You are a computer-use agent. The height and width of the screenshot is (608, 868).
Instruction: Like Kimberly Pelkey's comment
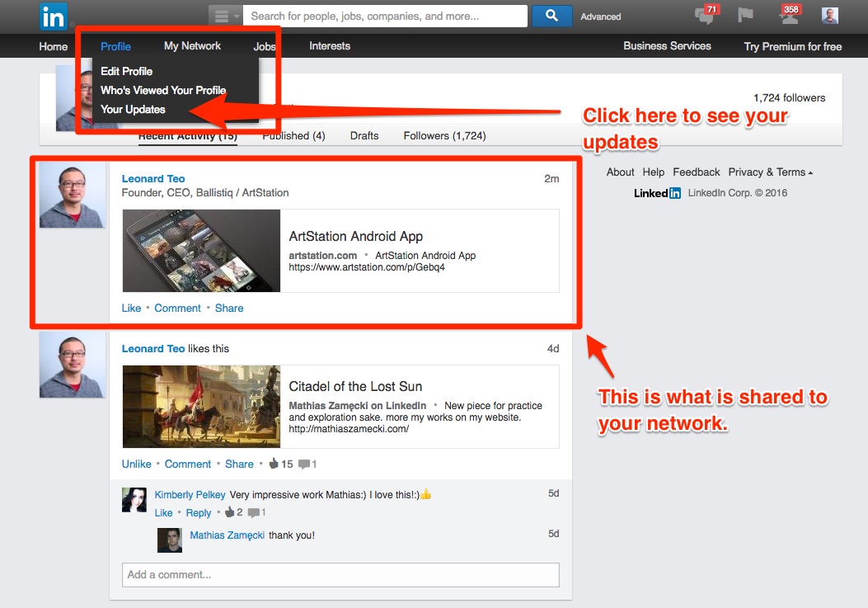point(163,512)
